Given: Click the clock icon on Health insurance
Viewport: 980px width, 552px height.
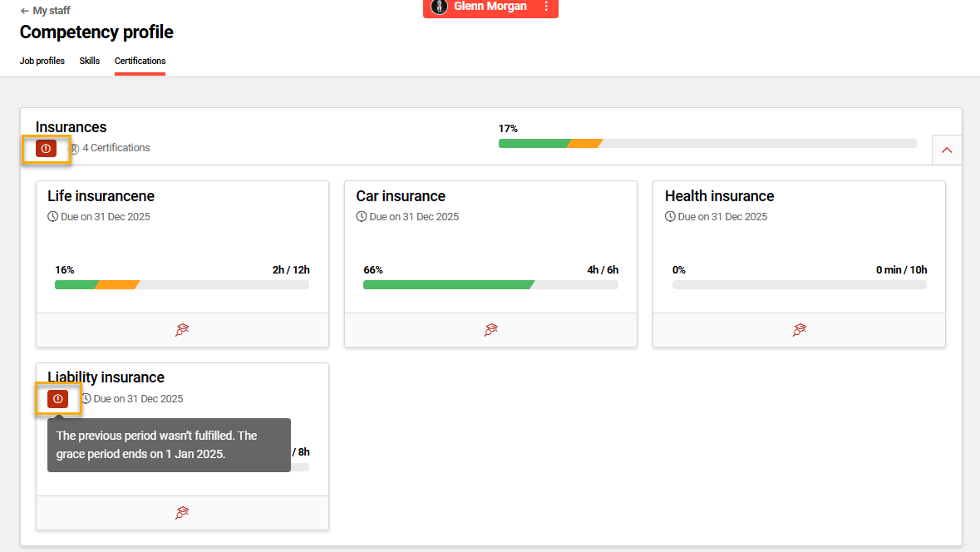Looking at the screenshot, I should 670,217.
